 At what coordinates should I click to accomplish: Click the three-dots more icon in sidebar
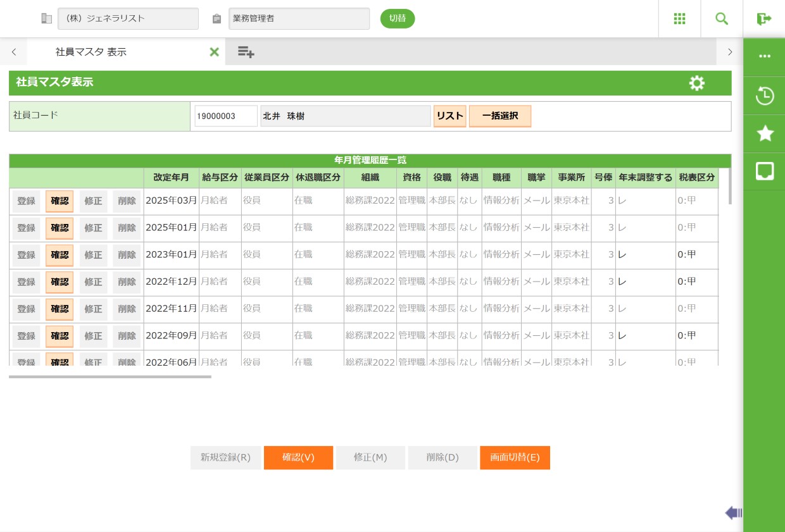pos(764,56)
